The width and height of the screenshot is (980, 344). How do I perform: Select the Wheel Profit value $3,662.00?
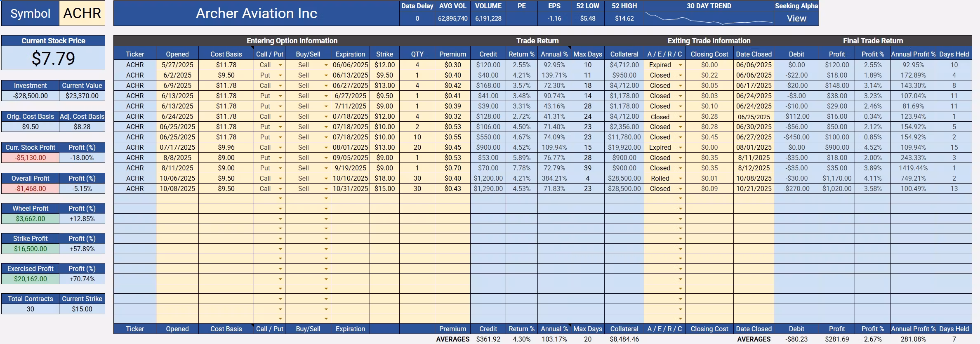click(x=31, y=219)
